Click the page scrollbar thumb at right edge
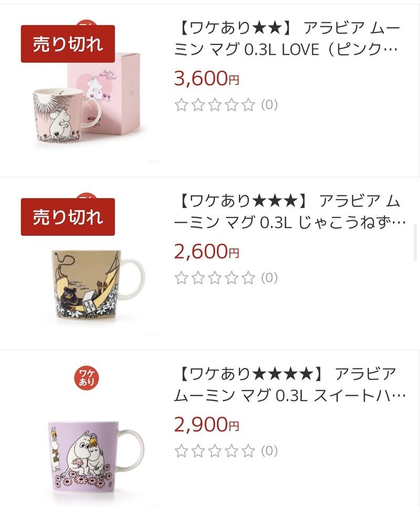Image resolution: width=420 pixels, height=507 pixels. point(416,243)
